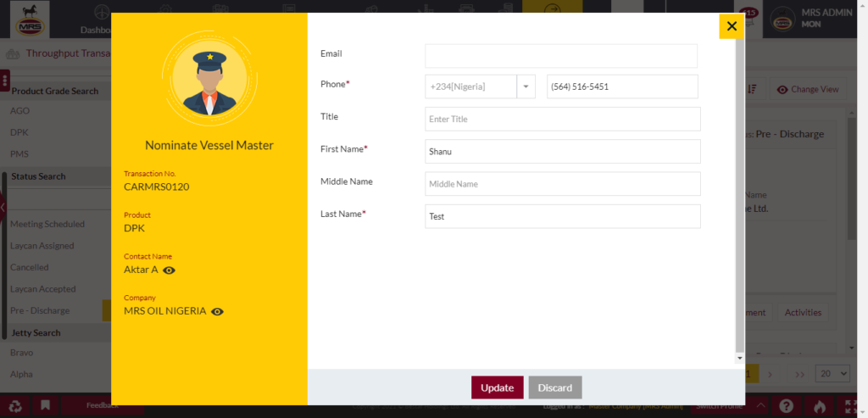Open the Feedback button
Viewport: 868px width, 418px height.
tap(103, 406)
